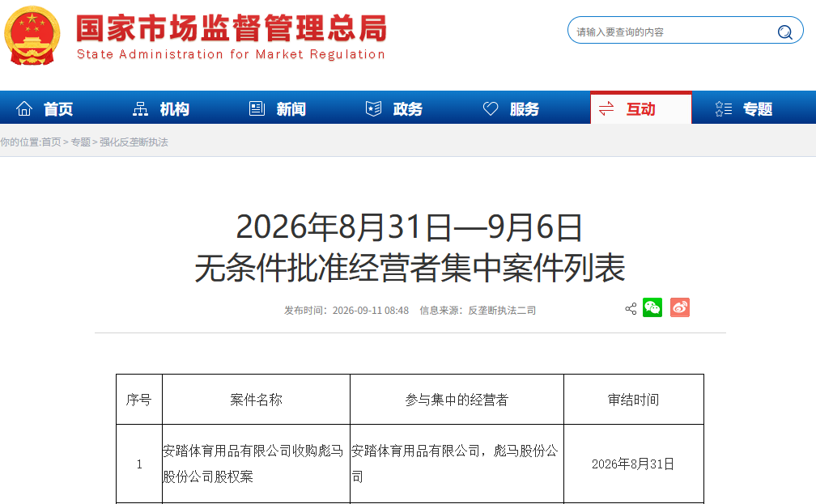
Task: Click the home icon beside 首页
Action: tap(24, 108)
